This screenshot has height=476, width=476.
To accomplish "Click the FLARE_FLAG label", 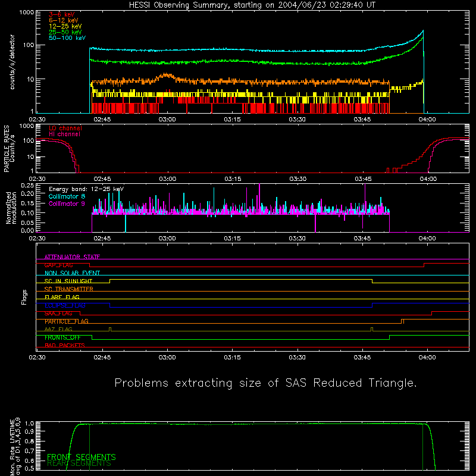I will [x=62, y=297].
